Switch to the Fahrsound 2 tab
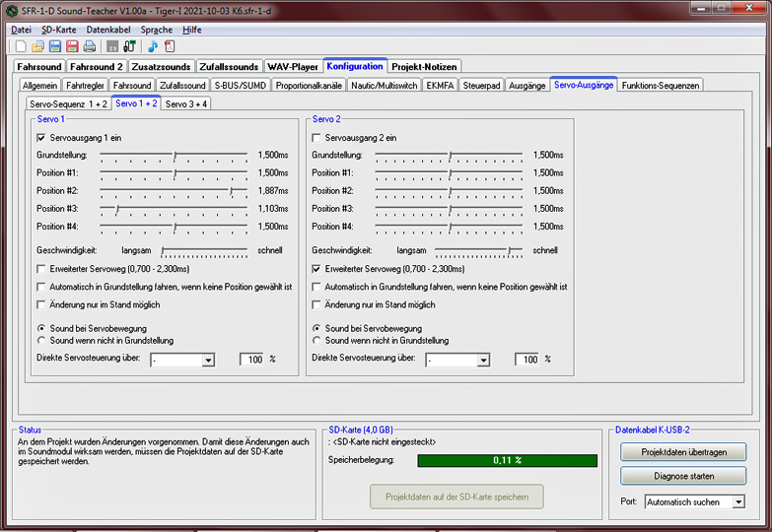The width and height of the screenshot is (772, 532). (96, 66)
